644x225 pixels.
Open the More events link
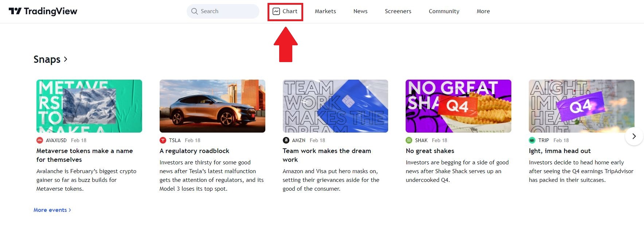(52, 210)
